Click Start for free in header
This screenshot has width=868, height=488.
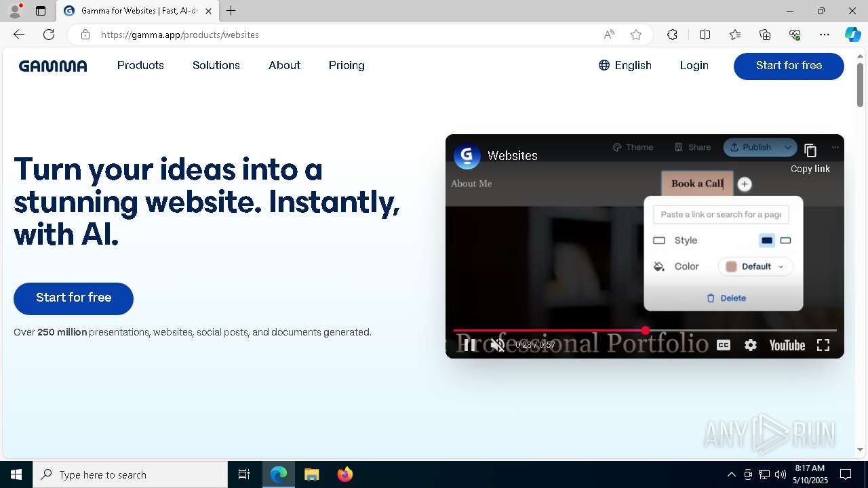point(789,66)
